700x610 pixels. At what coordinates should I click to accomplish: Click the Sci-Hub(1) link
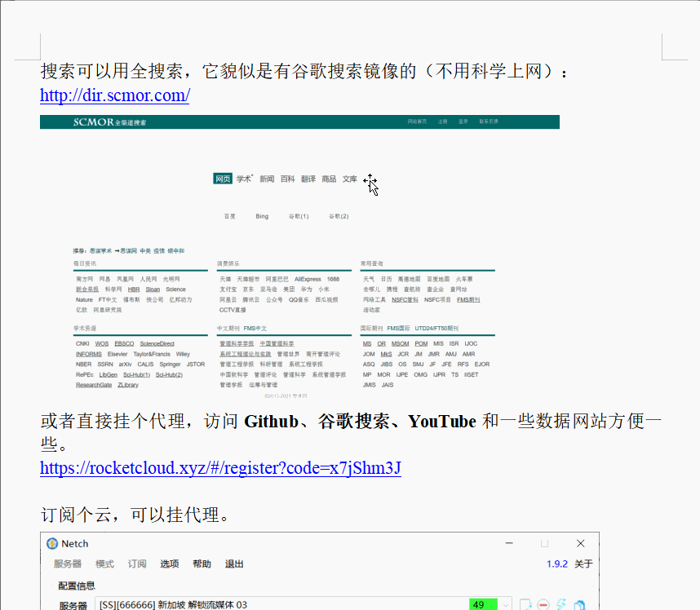point(136,375)
